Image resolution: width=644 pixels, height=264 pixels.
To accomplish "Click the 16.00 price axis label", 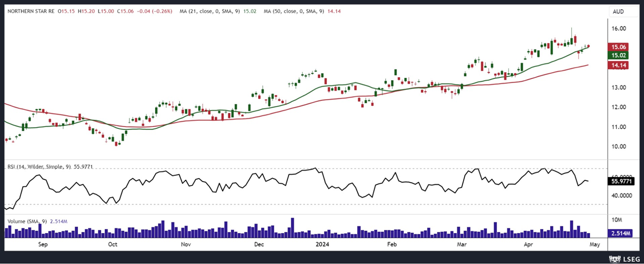I will coord(619,28).
